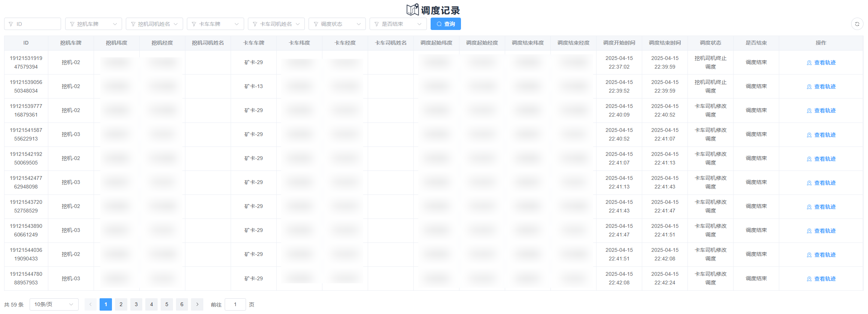Jump to page 6 in pagination
868x314 pixels.
point(182,304)
